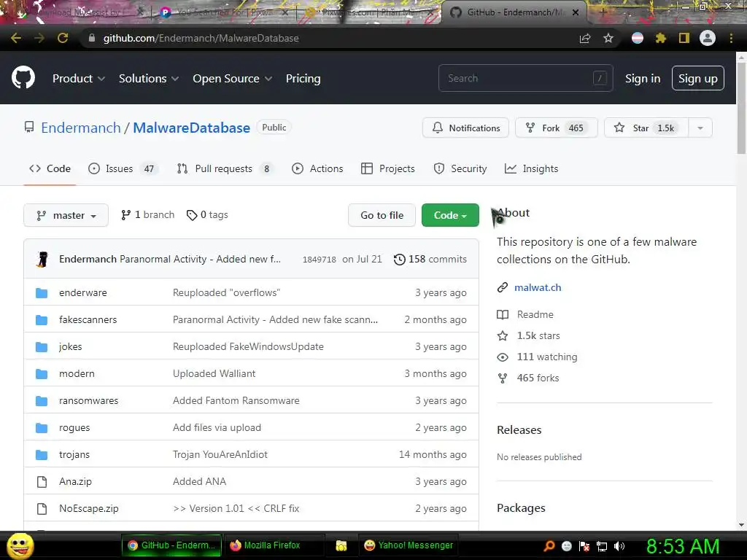Click the watching eye icon in About
747x560 pixels.
coord(503,357)
